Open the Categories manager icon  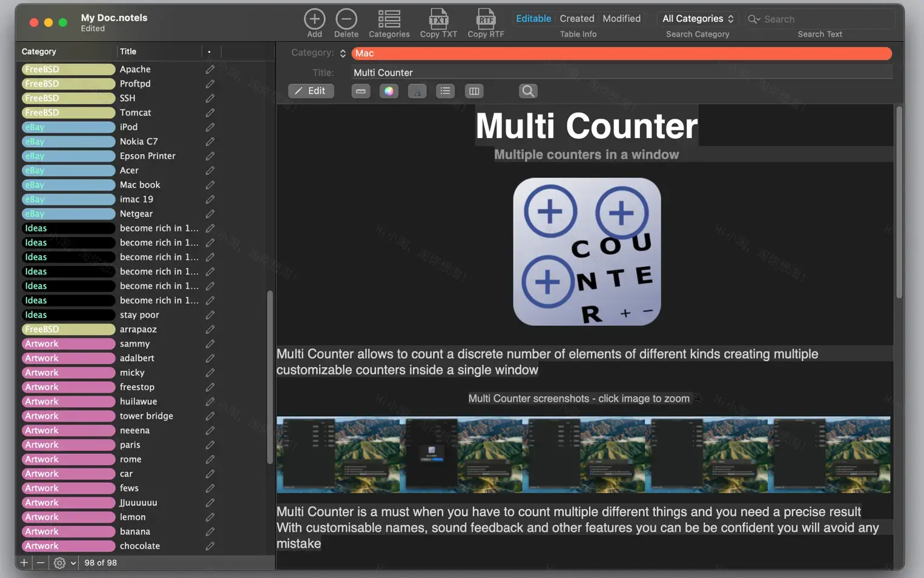tap(389, 19)
